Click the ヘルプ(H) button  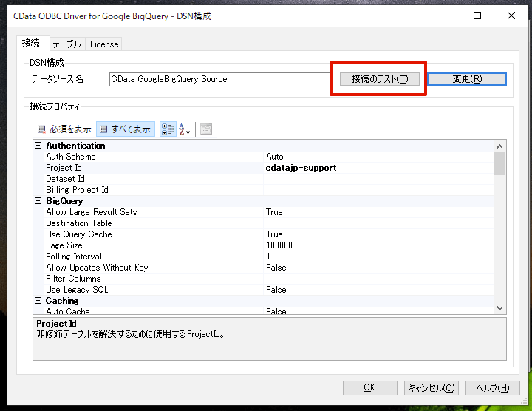[493, 387]
